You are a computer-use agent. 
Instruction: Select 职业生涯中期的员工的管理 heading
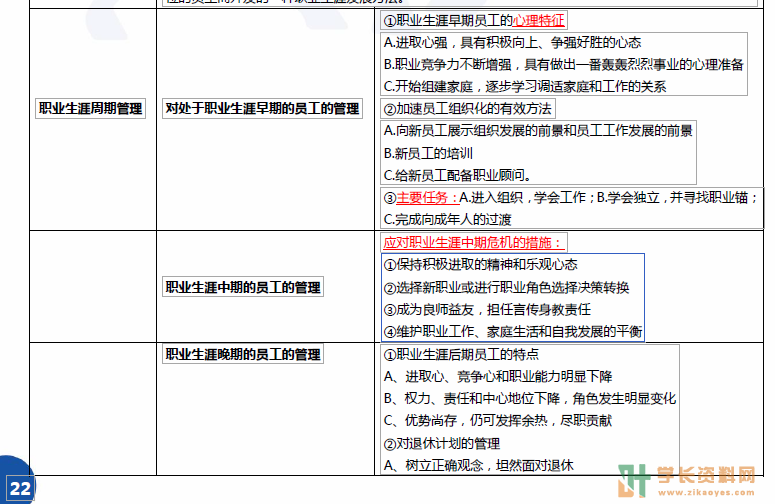pos(243,287)
